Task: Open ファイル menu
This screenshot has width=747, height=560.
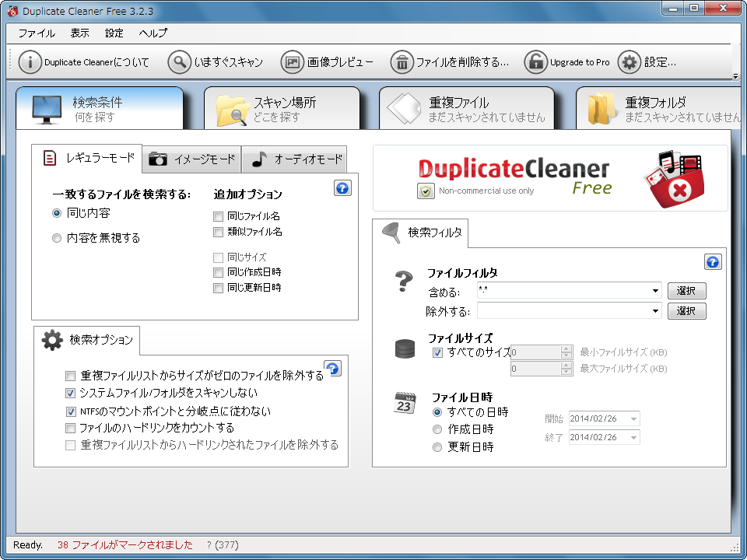Action: click(37, 33)
